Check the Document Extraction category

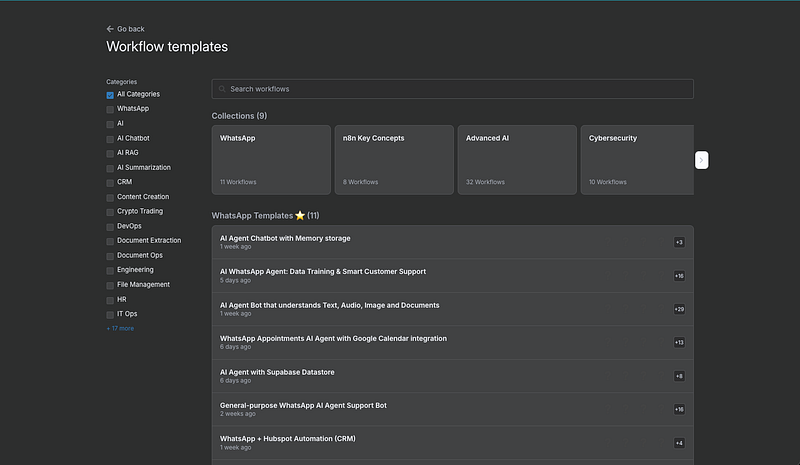pyautogui.click(x=110, y=241)
